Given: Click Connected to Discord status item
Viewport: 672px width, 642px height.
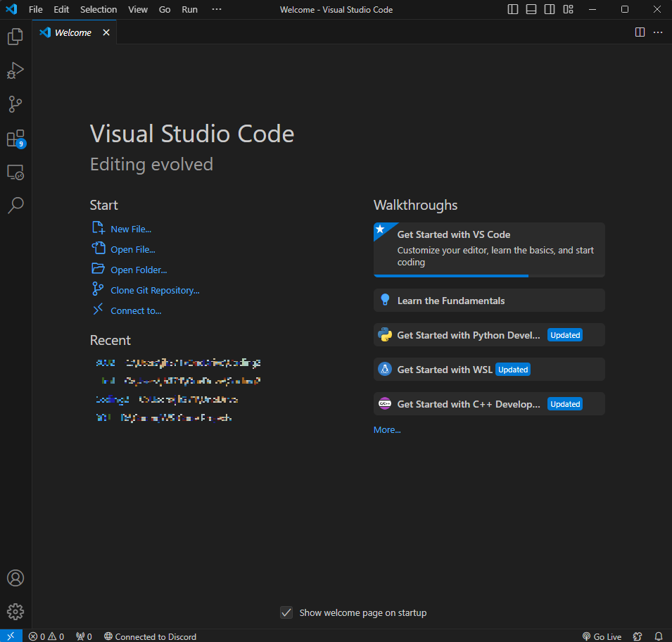Looking at the screenshot, I should pos(150,636).
